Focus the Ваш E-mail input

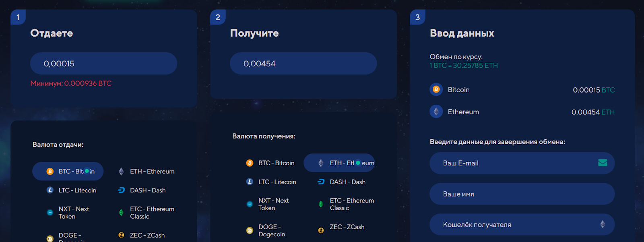click(x=515, y=163)
